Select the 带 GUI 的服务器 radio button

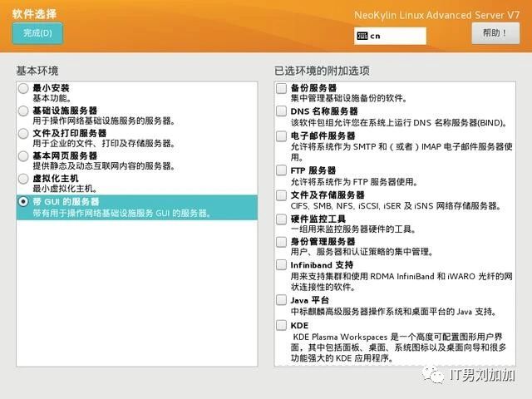[x=23, y=201]
